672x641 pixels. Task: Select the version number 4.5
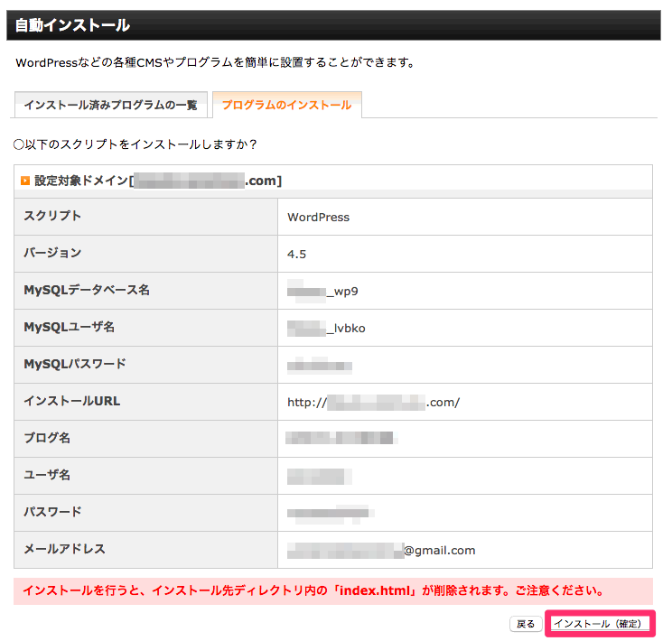point(296,254)
